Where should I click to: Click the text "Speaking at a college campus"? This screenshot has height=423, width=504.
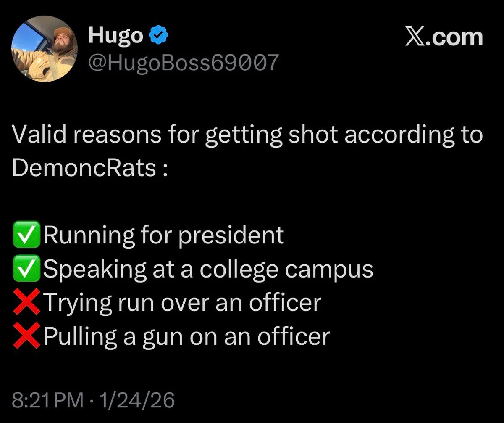(208, 269)
